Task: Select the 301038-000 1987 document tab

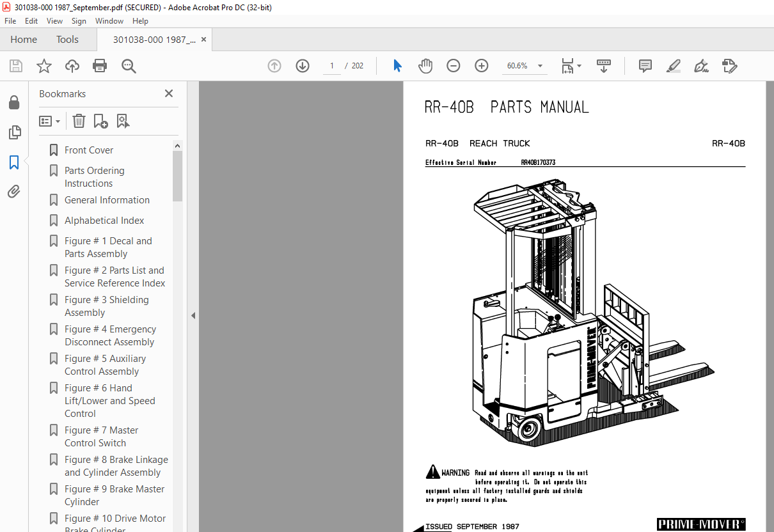Action: point(154,40)
